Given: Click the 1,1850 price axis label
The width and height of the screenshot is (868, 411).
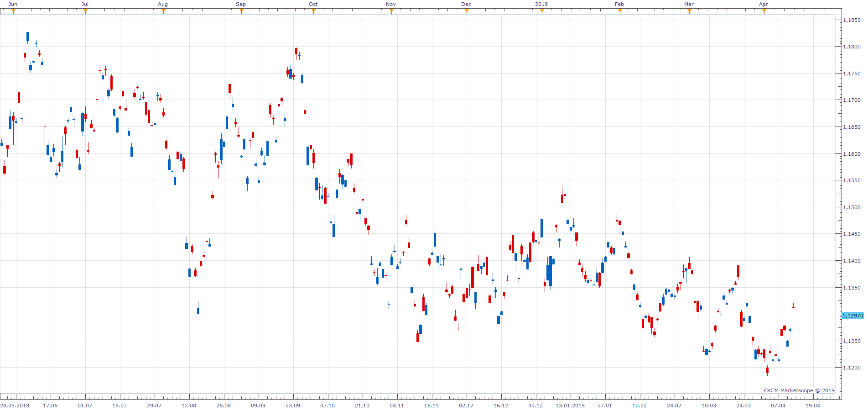Looking at the screenshot, I should coord(852,20).
